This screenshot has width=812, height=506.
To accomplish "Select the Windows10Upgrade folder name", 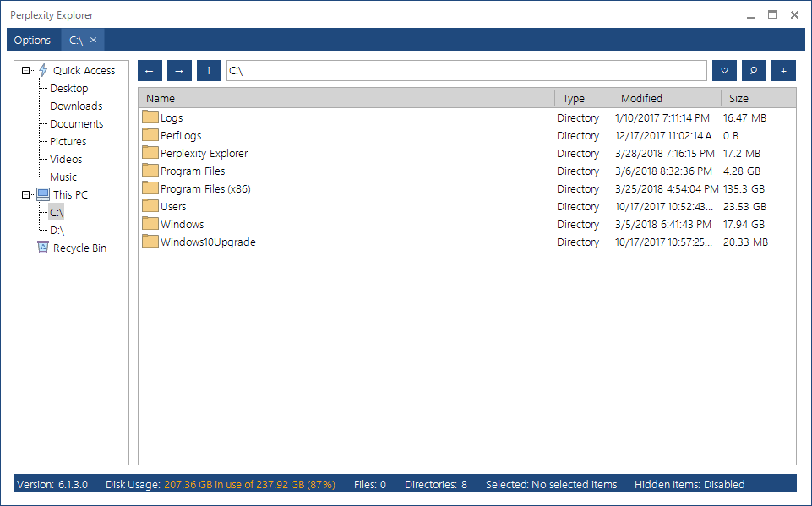I will [208, 242].
